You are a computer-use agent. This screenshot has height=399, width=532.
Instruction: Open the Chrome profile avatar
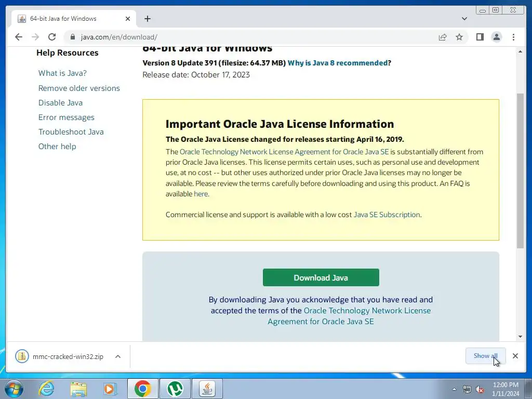[496, 37]
